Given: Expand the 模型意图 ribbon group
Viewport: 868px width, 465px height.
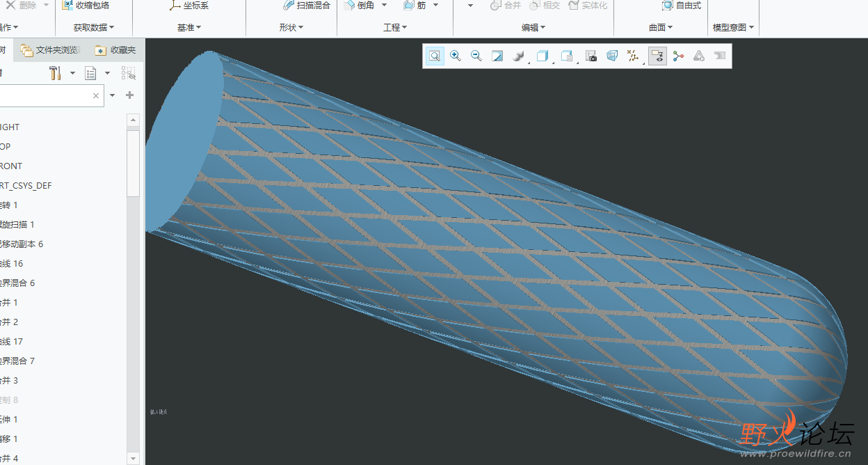Looking at the screenshot, I should pyautogui.click(x=734, y=28).
